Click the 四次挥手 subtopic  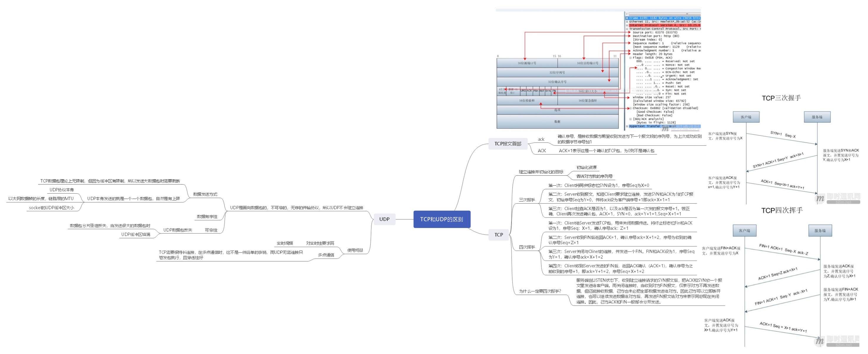point(527,247)
